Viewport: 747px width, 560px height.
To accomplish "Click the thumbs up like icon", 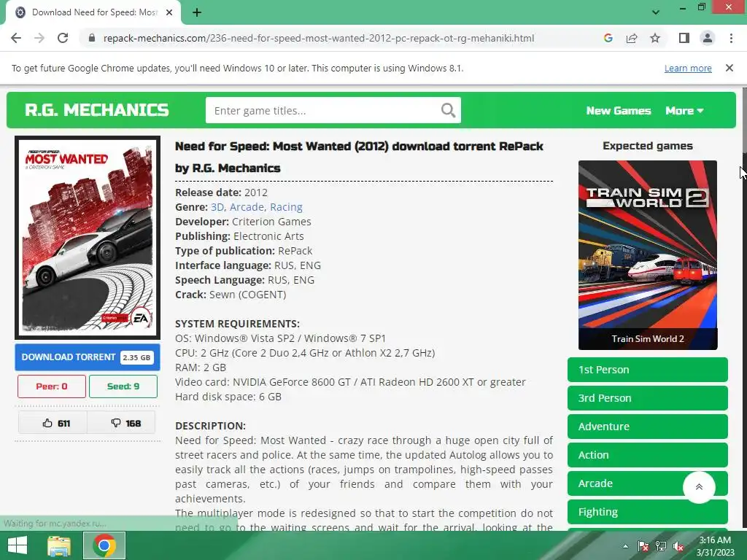I will click(x=47, y=423).
